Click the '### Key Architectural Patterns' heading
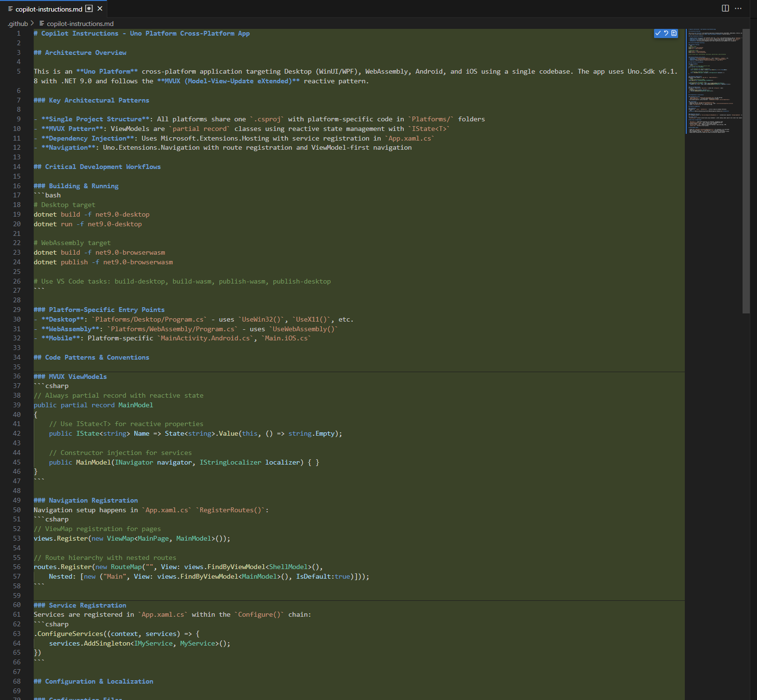 (x=91, y=100)
